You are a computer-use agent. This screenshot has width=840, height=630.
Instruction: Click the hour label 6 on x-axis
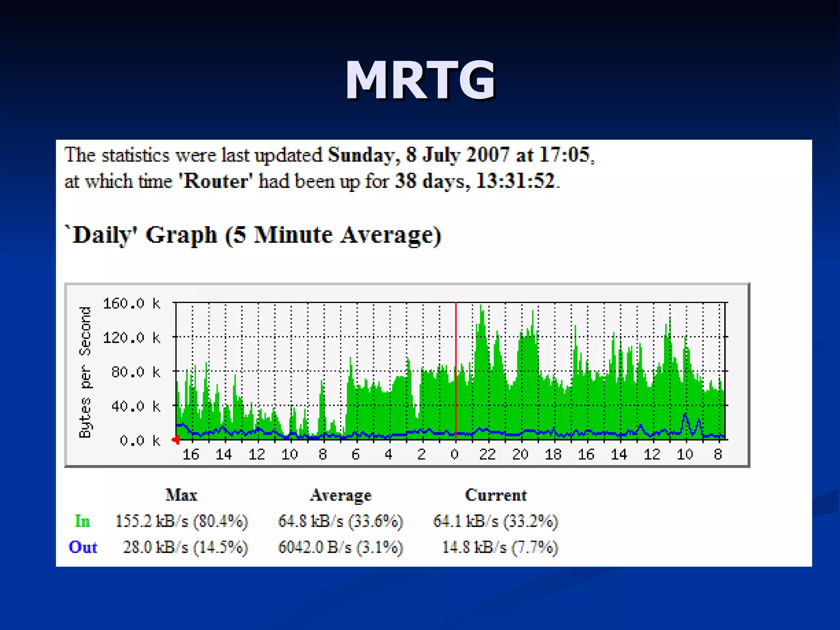tap(356, 454)
